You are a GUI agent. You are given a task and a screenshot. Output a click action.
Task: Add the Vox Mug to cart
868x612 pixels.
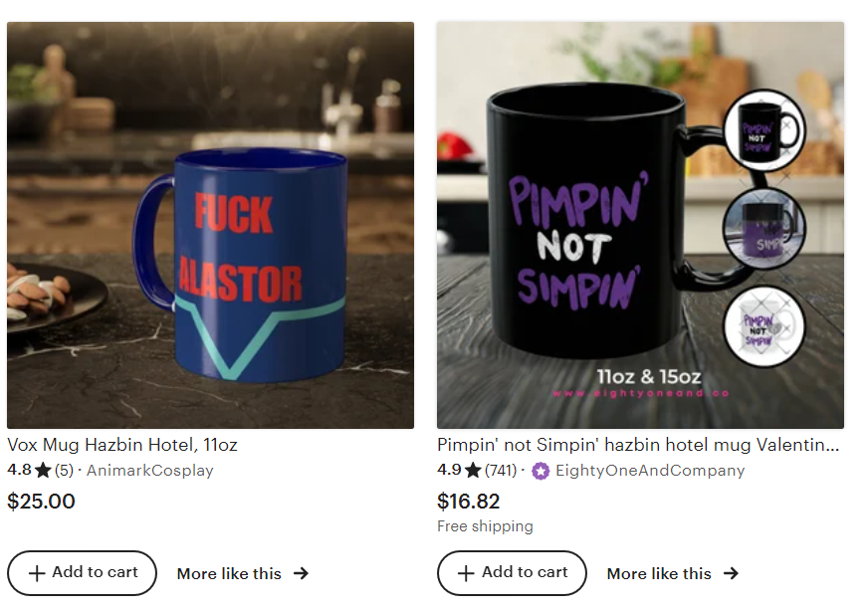click(x=82, y=573)
